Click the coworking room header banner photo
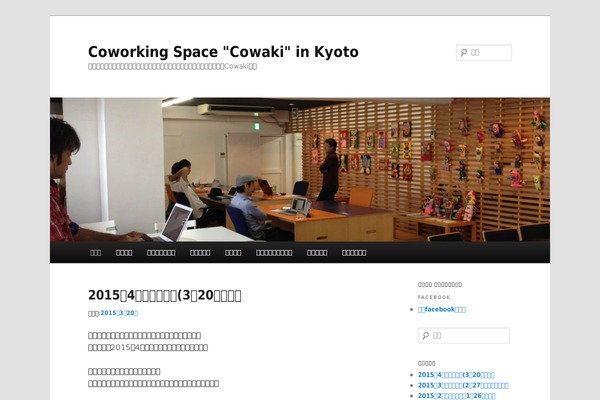The width and height of the screenshot is (600, 400). tap(300, 170)
